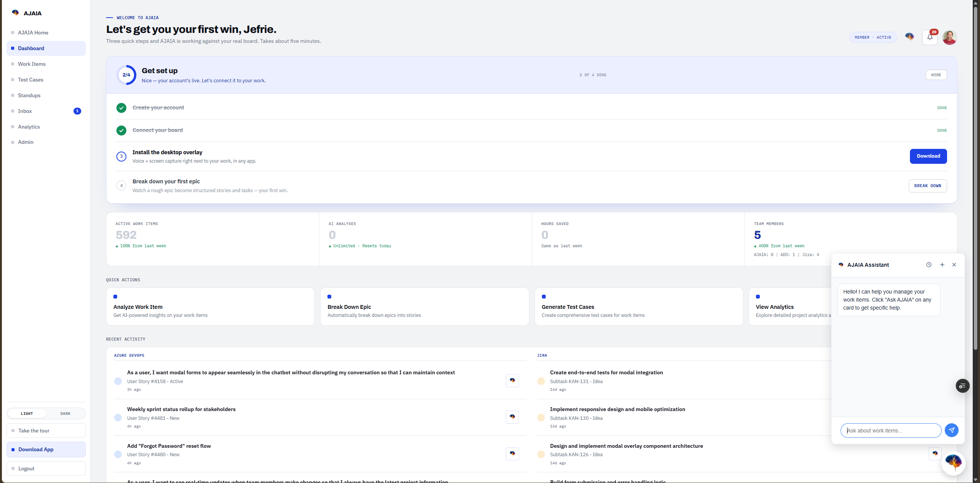Open Test Cases page
Image resolution: width=980 pixels, height=483 pixels.
pyautogui.click(x=46, y=80)
